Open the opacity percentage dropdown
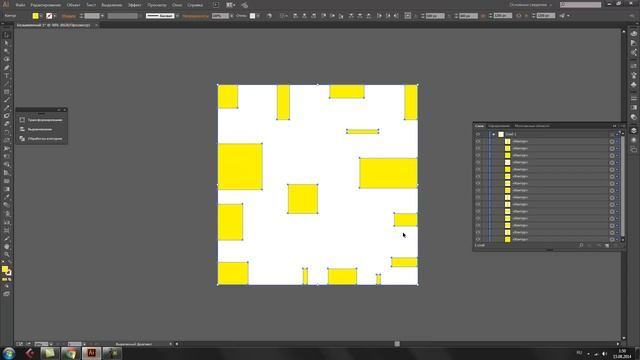The image size is (640, 360). 232,16
